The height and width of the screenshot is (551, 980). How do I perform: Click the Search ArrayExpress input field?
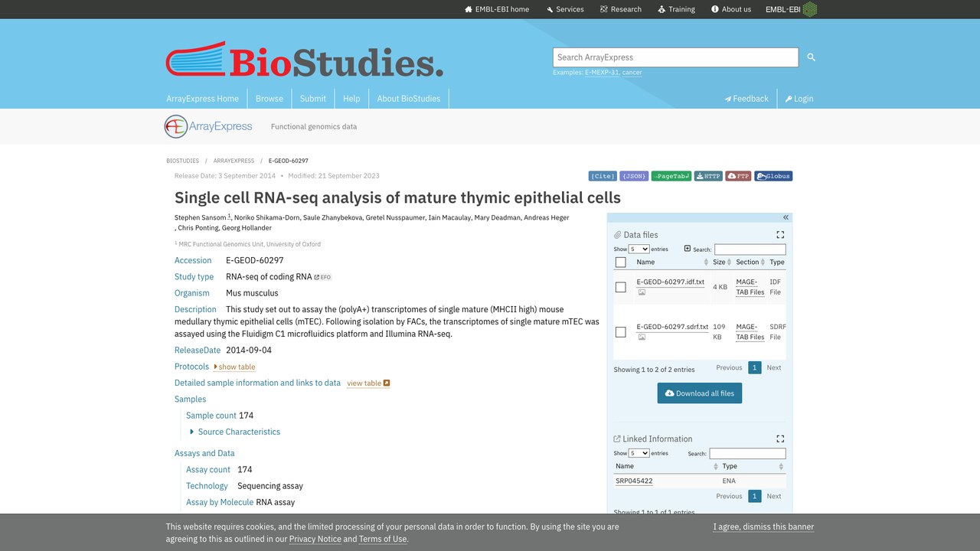pos(675,57)
